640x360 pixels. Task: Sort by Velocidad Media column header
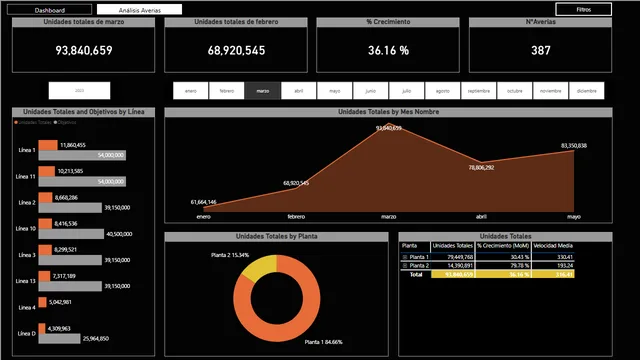coord(553,246)
